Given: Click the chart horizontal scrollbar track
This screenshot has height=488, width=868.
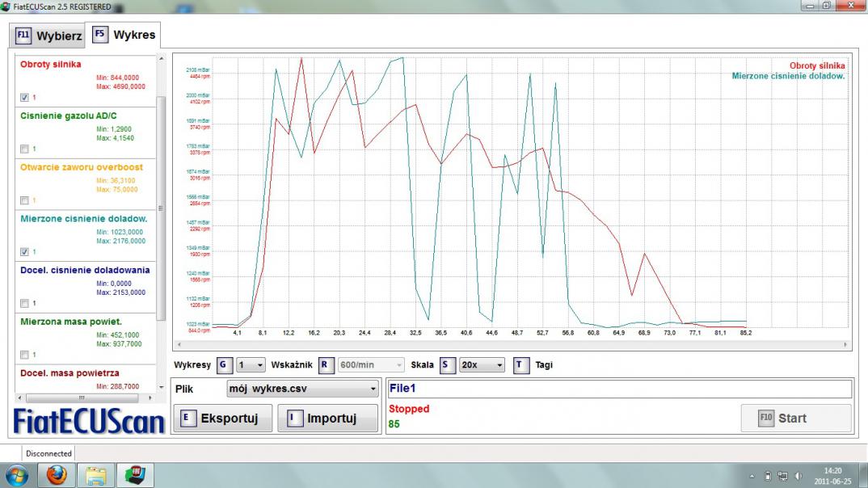Looking at the screenshot, I should pyautogui.click(x=512, y=345).
